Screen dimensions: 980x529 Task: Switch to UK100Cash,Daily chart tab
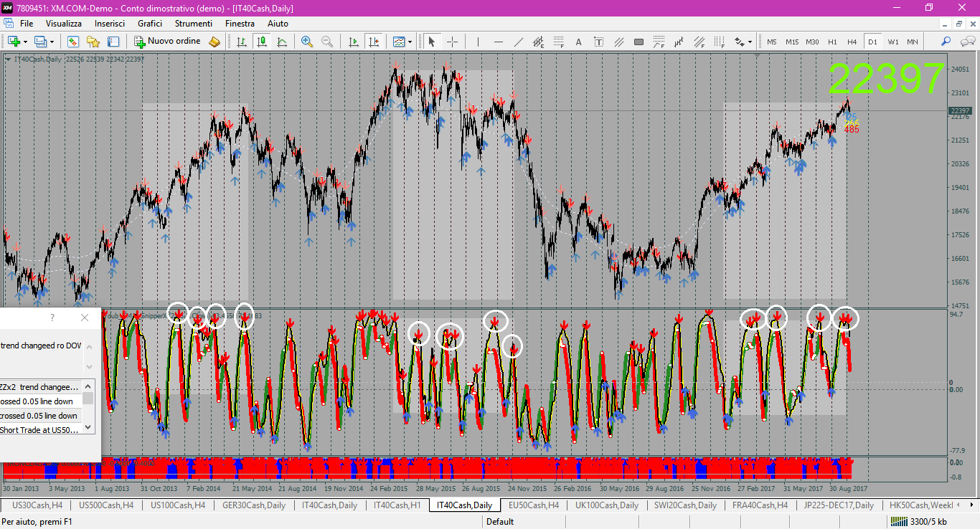[x=607, y=505]
